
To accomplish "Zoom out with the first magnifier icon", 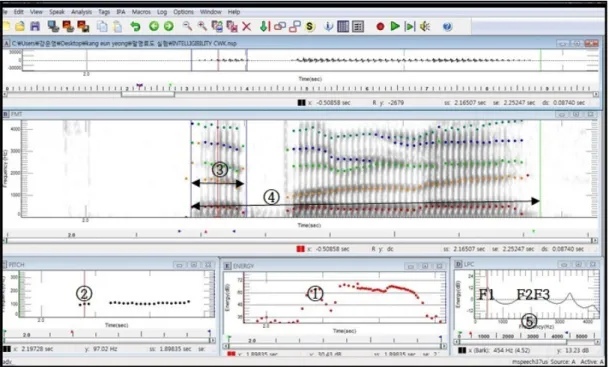I will click(187, 26).
